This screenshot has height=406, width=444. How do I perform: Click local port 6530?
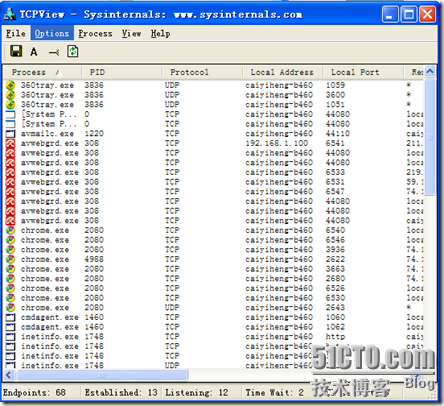click(x=335, y=298)
